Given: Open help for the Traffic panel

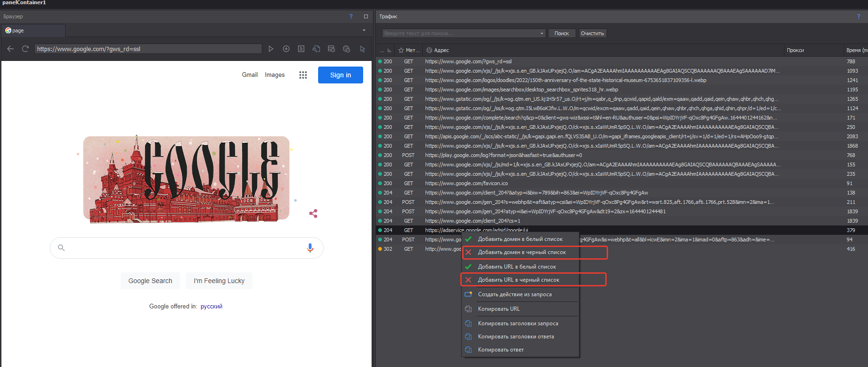Looking at the screenshot, I should pos(858,16).
